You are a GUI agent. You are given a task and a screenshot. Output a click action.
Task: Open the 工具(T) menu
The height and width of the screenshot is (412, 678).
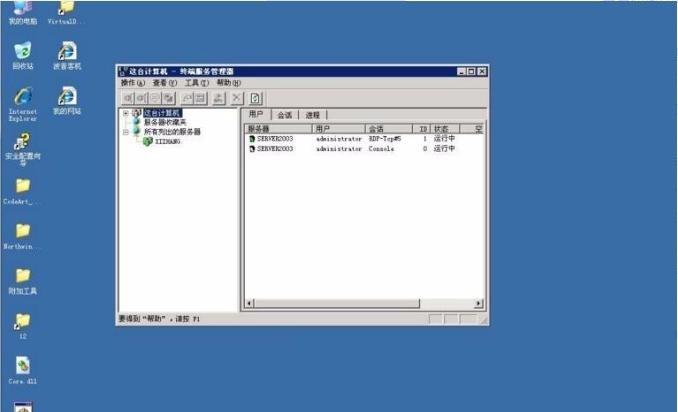click(197, 83)
